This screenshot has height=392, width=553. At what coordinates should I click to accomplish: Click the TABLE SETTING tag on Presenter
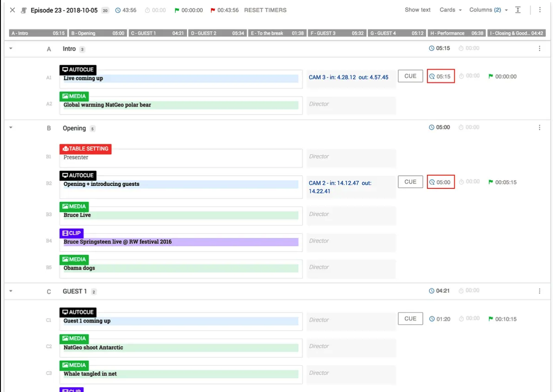[85, 148]
